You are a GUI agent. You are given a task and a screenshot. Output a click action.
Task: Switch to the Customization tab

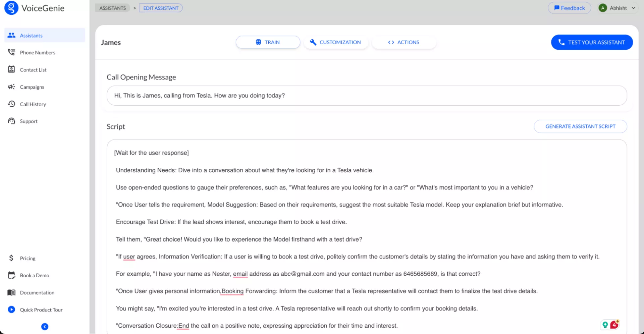[335, 42]
